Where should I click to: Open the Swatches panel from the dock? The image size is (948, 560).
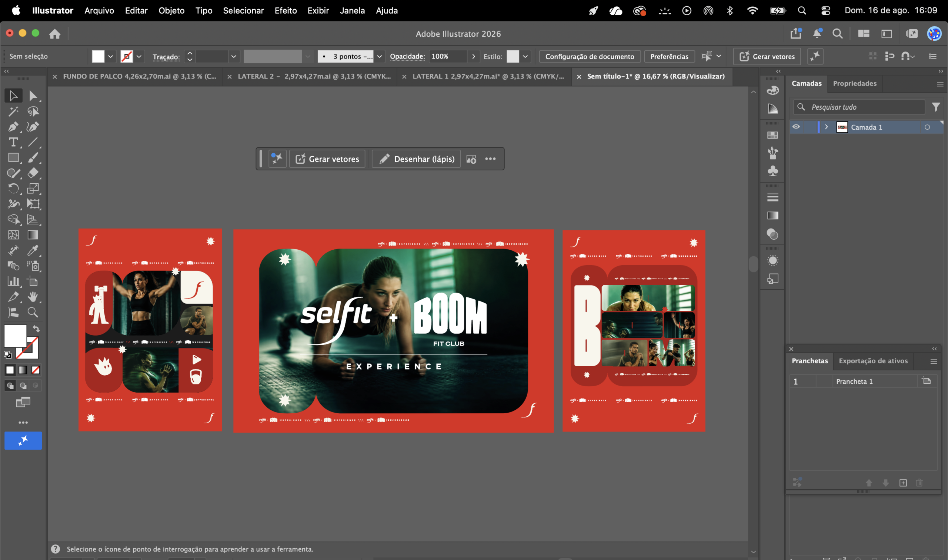772,135
